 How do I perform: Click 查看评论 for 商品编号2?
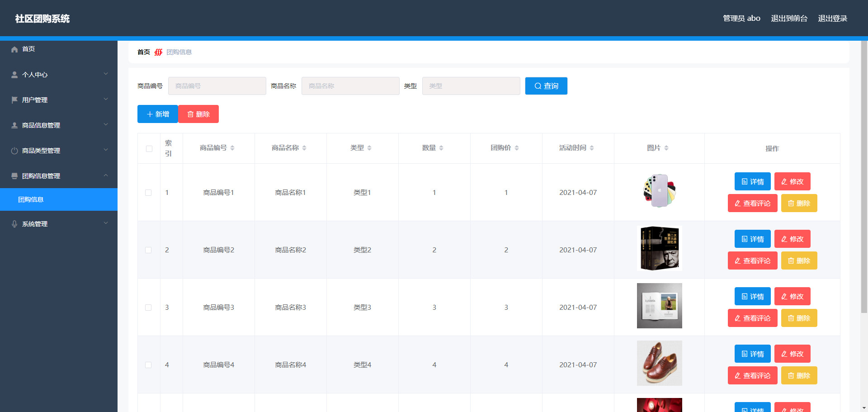(753, 260)
